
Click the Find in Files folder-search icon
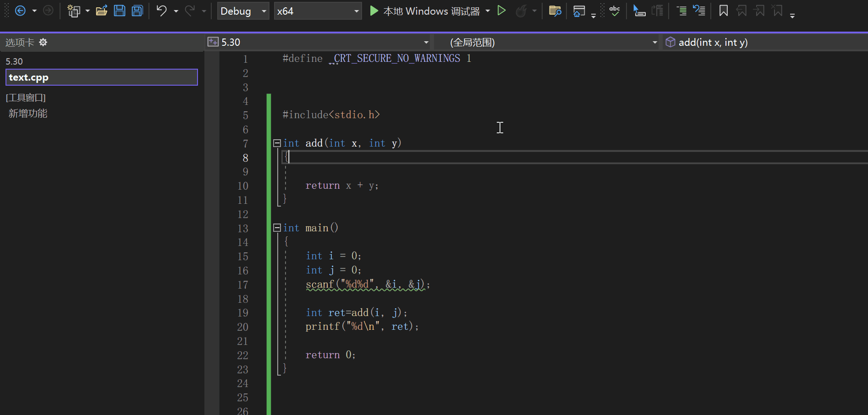tap(555, 11)
